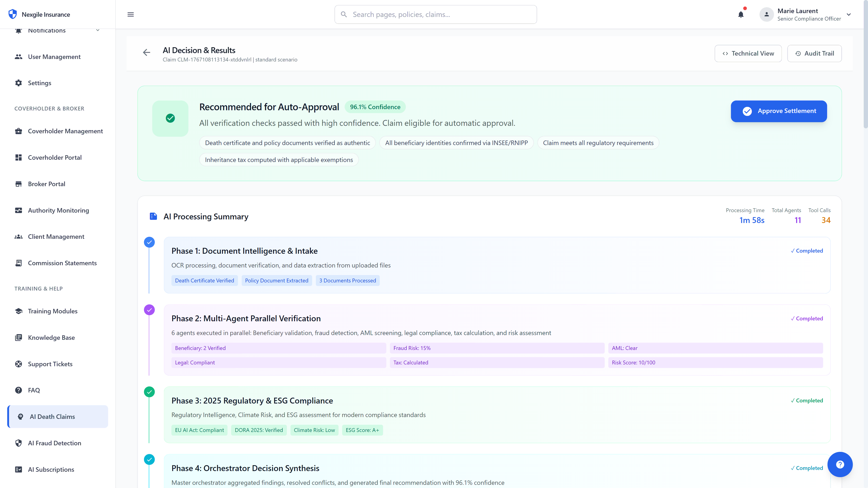Image resolution: width=868 pixels, height=488 pixels.
Task: Click the Authority Monitoring icon
Action: tap(19, 210)
